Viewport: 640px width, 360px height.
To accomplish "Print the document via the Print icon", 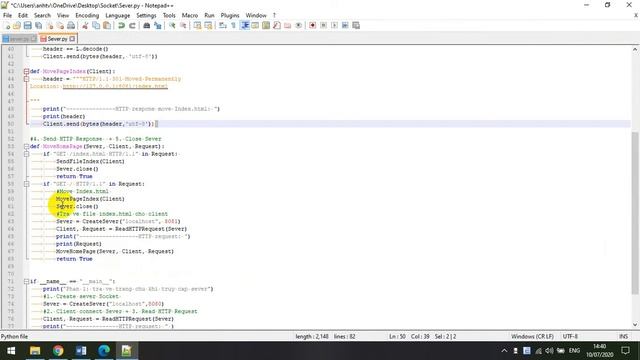I will click(71, 25).
